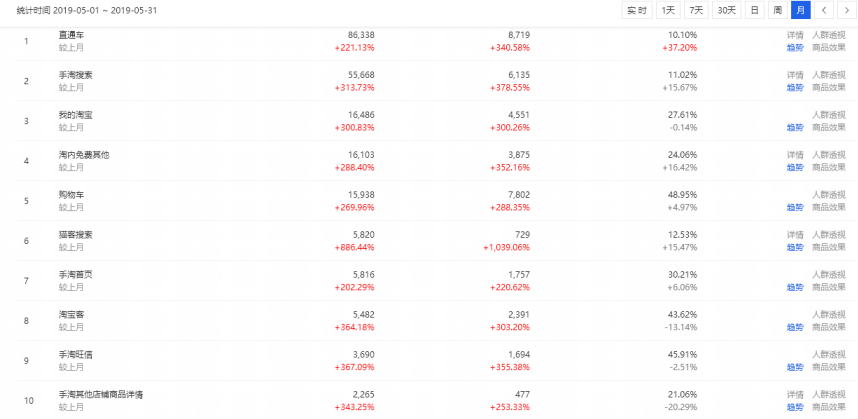View 趋势 for 手淘搜索 row
The image size is (858, 419).
[x=795, y=88]
